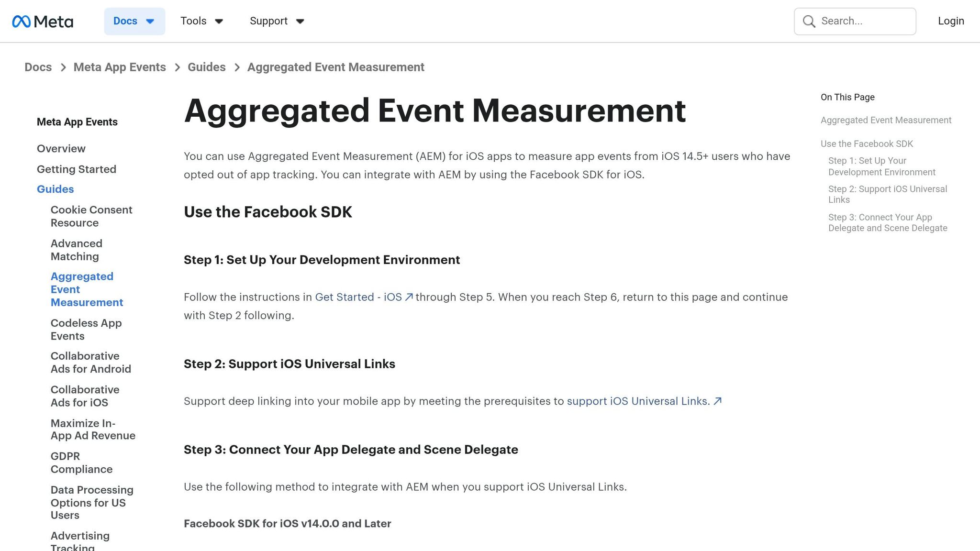Open Data Processing Options for US Users

(92, 503)
